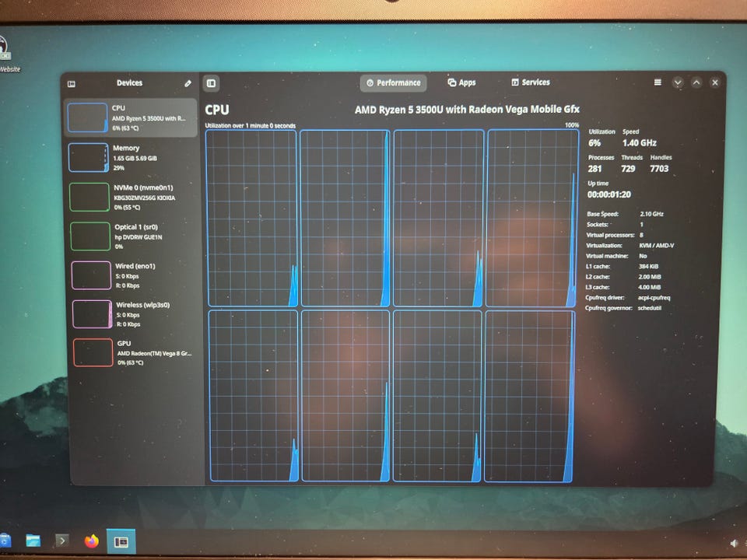Open the terminal icon in taskbar

[x=62, y=541]
